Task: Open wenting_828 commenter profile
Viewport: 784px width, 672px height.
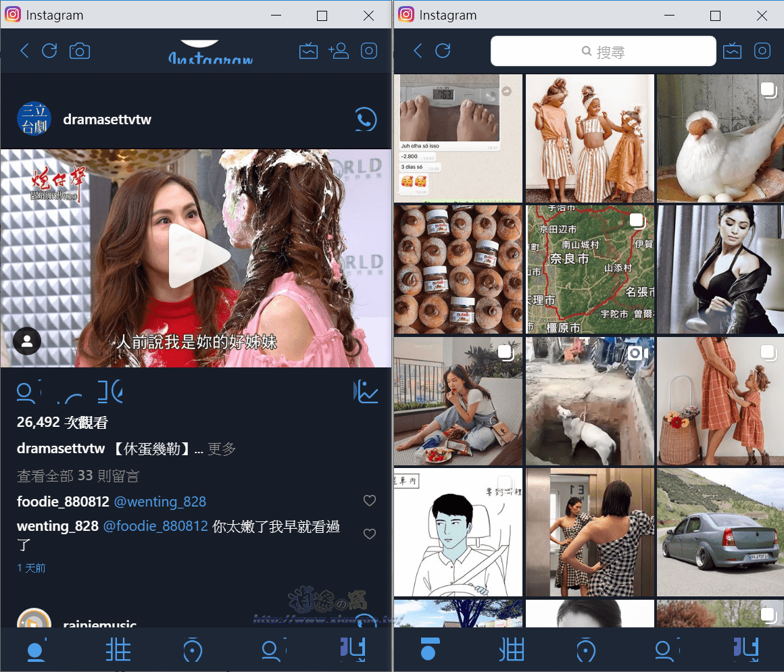Action: coord(57,526)
